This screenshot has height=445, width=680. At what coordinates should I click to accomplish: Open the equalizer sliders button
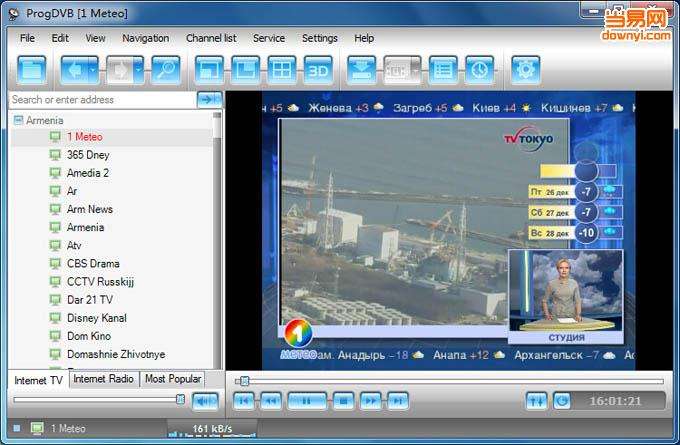click(x=536, y=401)
